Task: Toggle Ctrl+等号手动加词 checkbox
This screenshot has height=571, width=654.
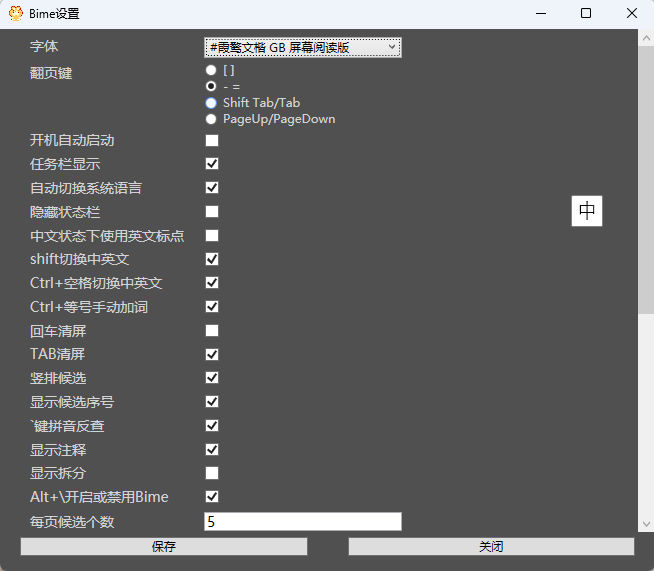Action: [212, 307]
